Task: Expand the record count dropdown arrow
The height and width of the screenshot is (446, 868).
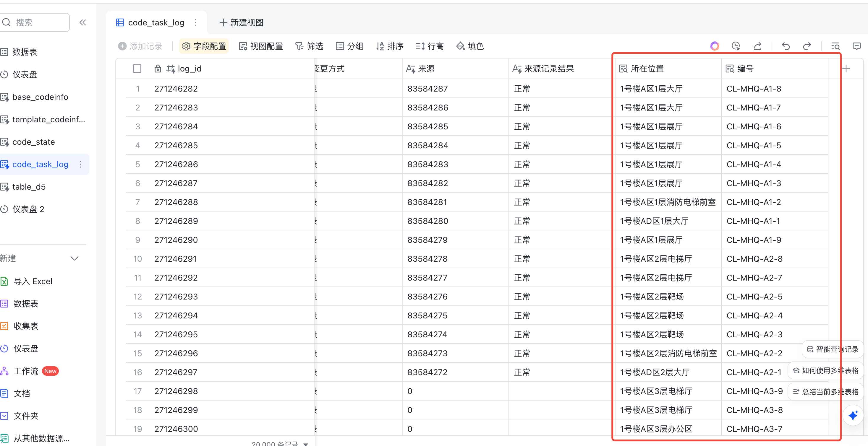Action: pos(306,444)
